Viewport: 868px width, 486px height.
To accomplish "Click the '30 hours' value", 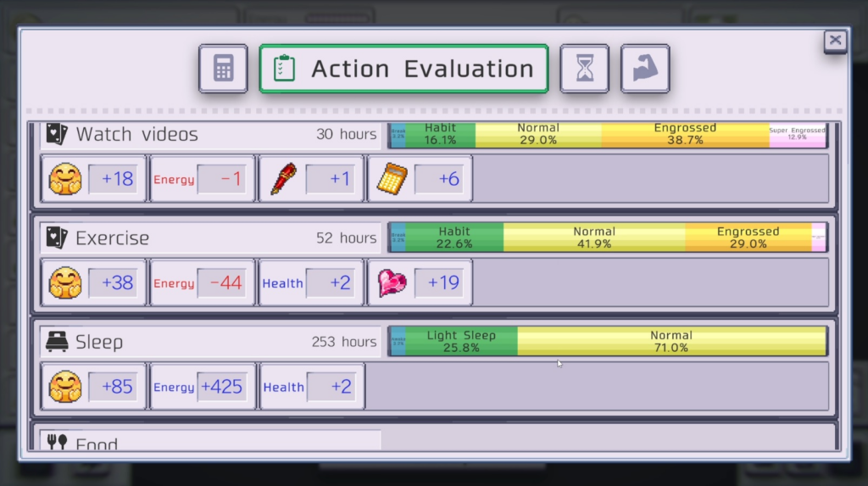I will (346, 134).
